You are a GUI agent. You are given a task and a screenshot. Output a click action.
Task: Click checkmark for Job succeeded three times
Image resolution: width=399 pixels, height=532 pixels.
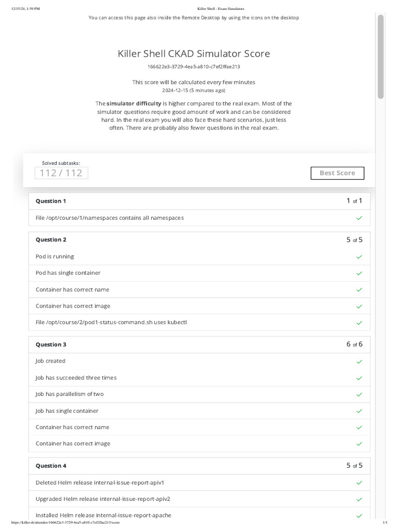click(x=359, y=378)
